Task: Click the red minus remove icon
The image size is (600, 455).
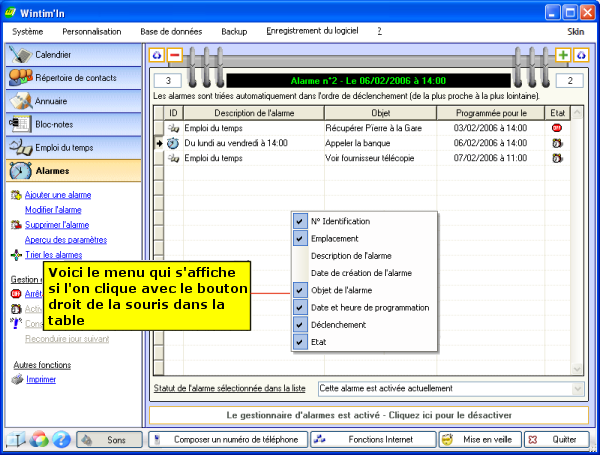Action: pyautogui.click(x=174, y=55)
